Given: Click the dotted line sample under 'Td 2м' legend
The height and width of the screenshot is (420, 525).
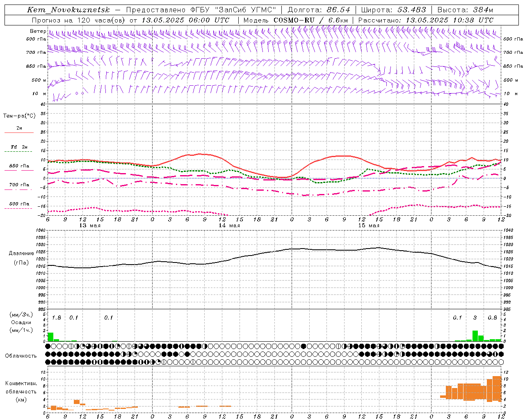Looking at the screenshot, I should point(18,152).
